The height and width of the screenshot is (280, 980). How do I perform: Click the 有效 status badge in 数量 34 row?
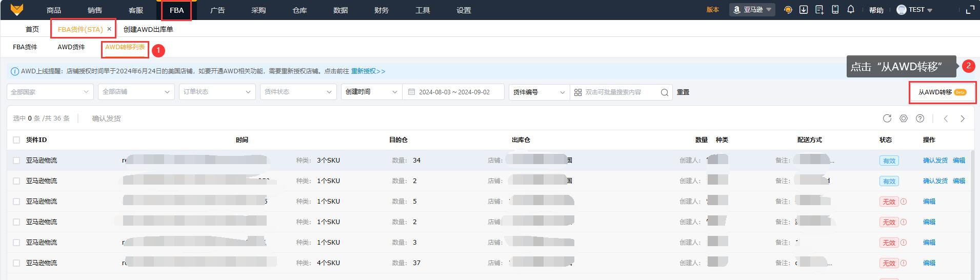tap(889, 161)
